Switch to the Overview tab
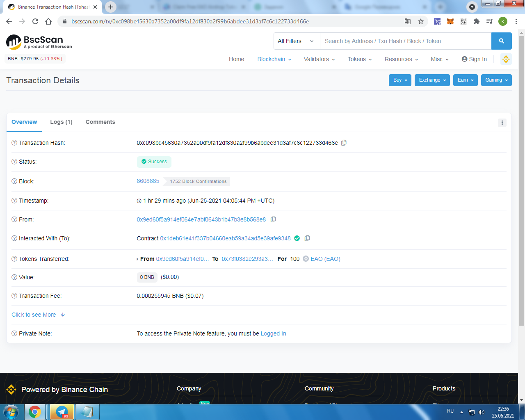 coord(24,122)
